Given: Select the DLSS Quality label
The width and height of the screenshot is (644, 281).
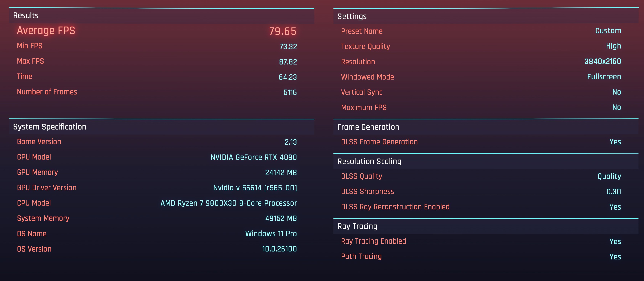Looking at the screenshot, I should [x=361, y=176].
